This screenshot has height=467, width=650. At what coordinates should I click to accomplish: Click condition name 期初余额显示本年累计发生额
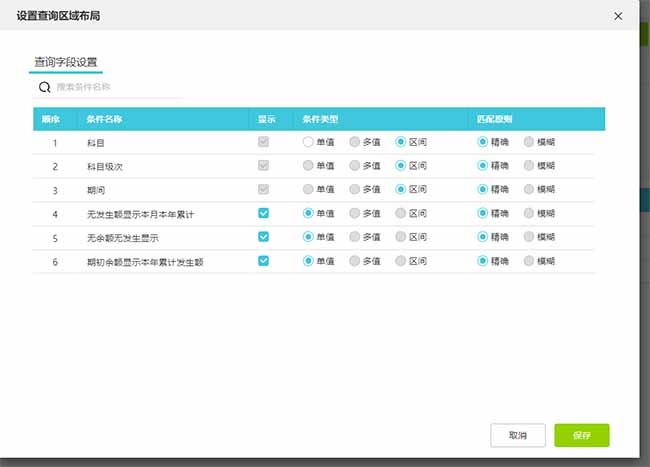click(x=145, y=262)
